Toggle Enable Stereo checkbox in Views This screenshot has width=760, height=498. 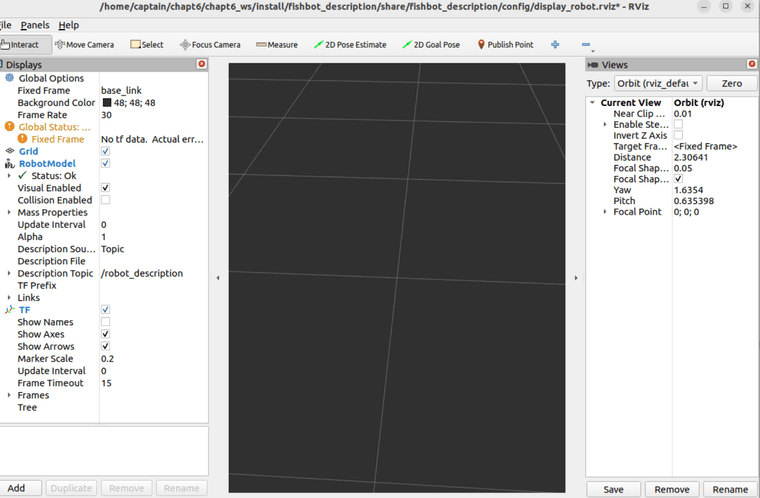pos(679,124)
